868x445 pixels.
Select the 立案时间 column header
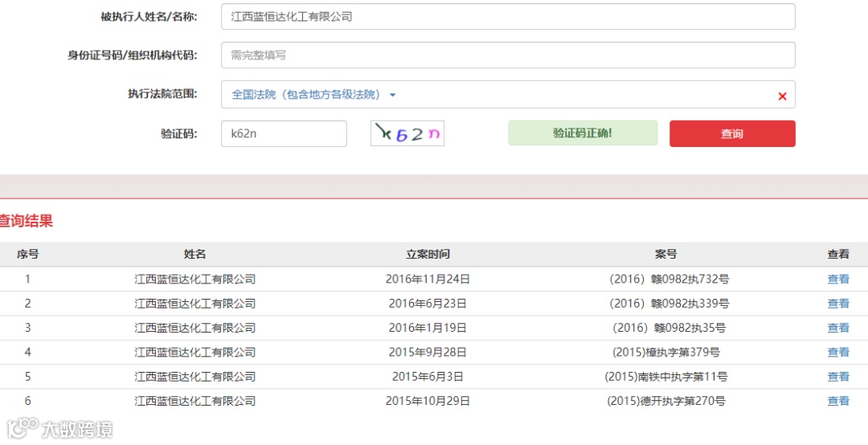[428, 255]
